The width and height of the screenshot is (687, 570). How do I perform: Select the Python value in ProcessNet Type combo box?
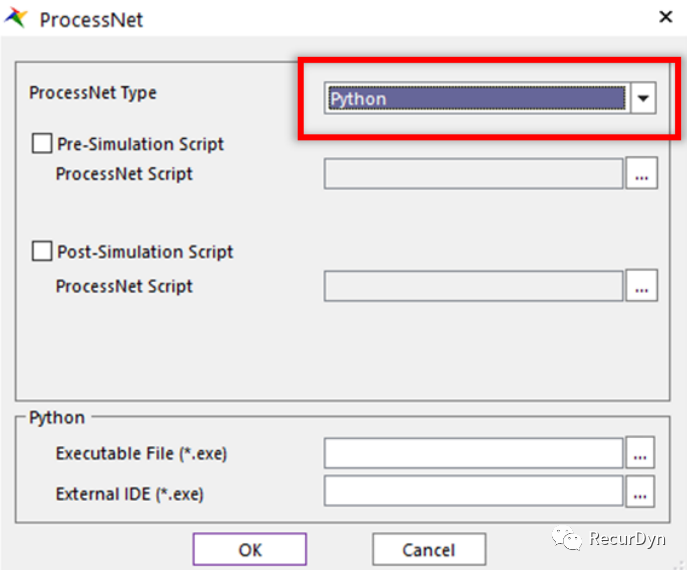[x=476, y=98]
